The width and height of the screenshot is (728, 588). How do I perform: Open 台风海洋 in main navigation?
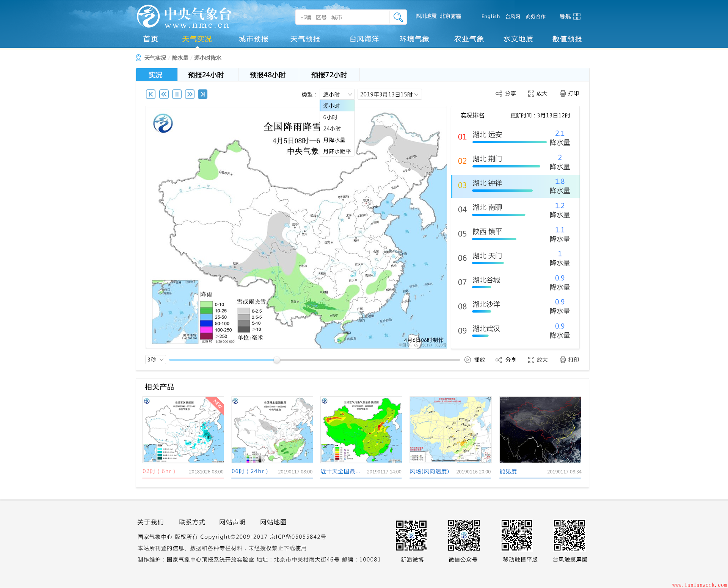[364, 39]
